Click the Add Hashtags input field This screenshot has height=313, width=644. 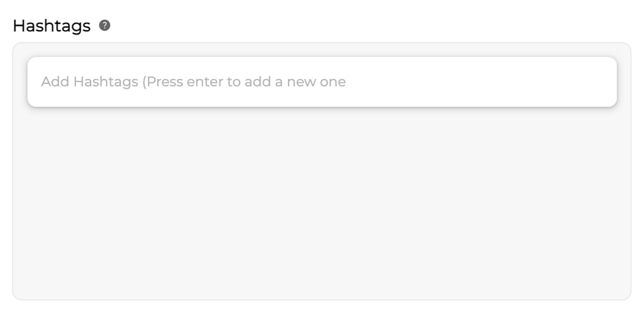tap(322, 82)
